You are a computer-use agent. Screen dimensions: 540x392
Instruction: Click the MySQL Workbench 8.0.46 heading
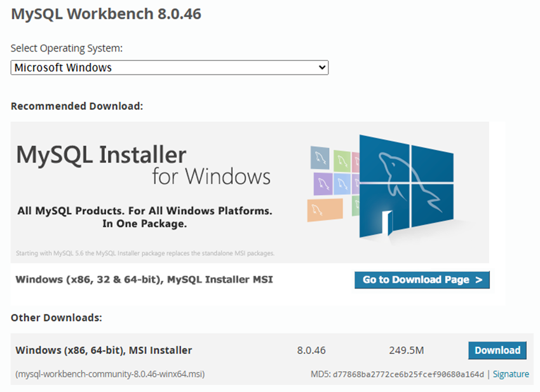pos(107,13)
